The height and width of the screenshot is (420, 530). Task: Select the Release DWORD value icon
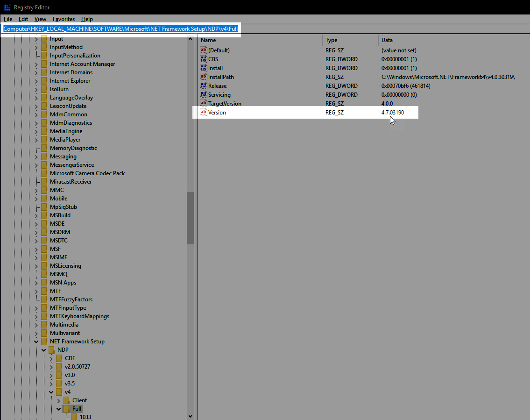[204, 85]
